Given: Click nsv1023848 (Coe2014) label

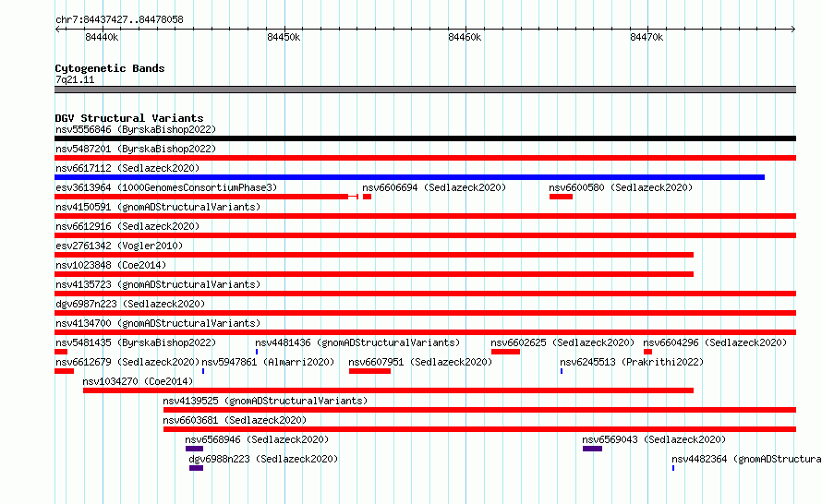Looking at the screenshot, I should [x=111, y=265].
